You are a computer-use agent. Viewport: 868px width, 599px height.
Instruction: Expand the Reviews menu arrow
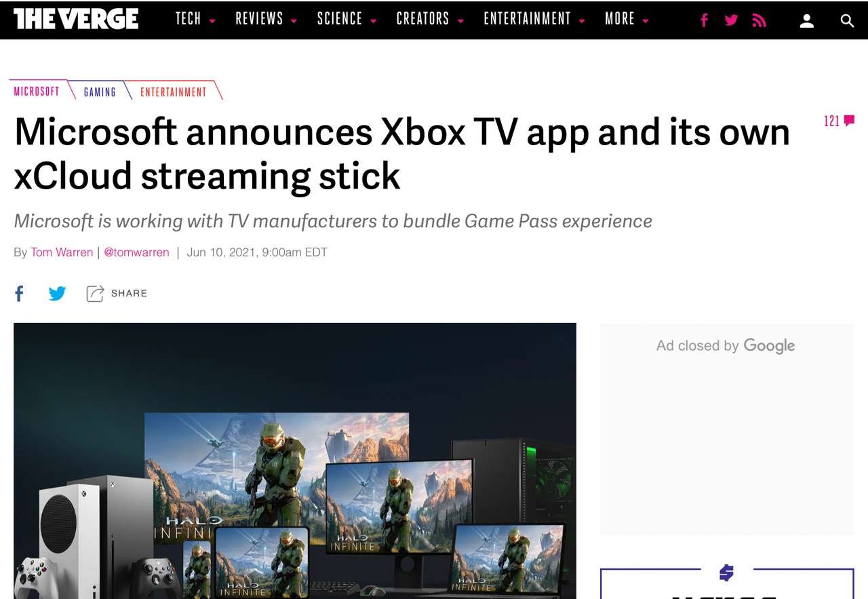coord(294,21)
